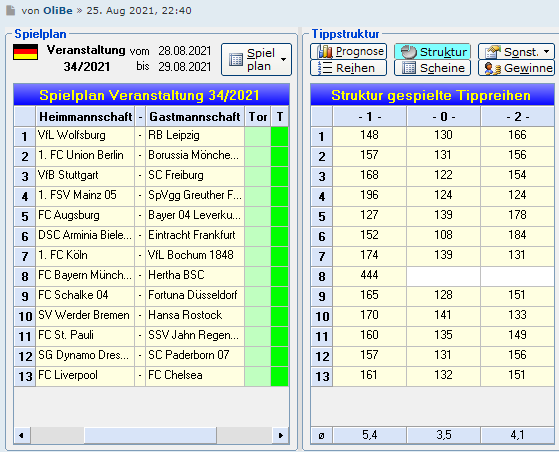
Task: Click the Gewinne person-with-coins icon
Action: (493, 68)
